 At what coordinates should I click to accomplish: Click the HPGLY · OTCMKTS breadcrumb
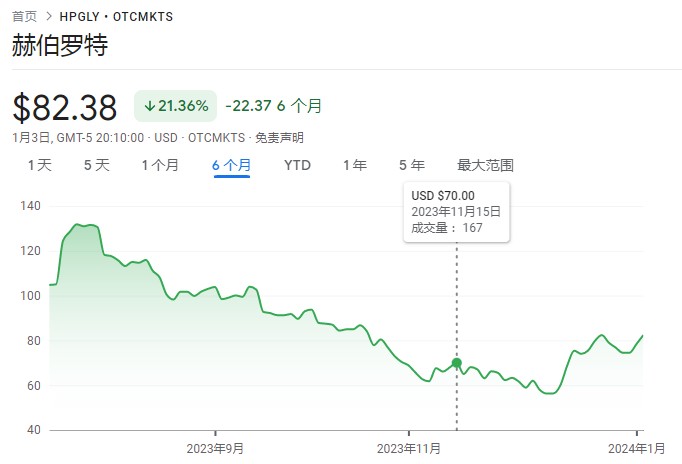click(x=116, y=17)
